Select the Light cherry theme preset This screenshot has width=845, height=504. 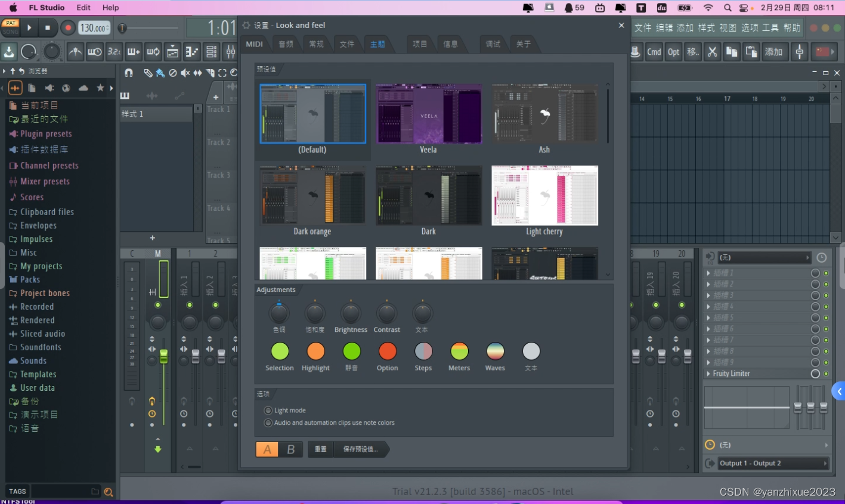coord(544,201)
